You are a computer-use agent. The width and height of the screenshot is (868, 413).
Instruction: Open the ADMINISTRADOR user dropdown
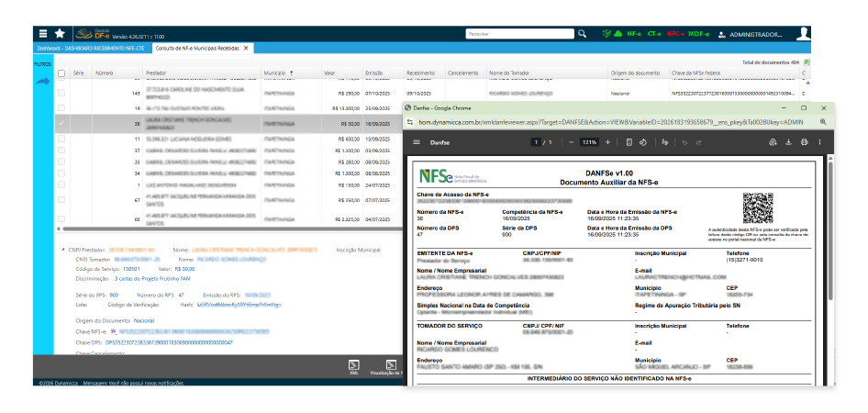751,34
